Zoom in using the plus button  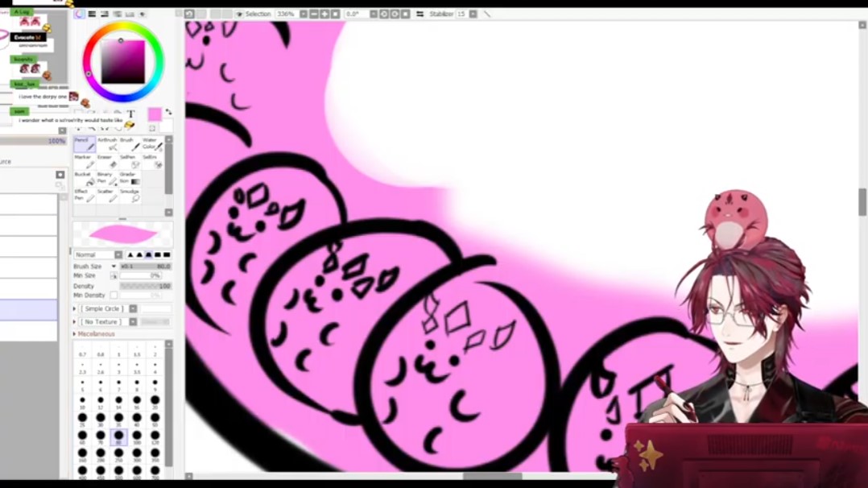pos(324,14)
